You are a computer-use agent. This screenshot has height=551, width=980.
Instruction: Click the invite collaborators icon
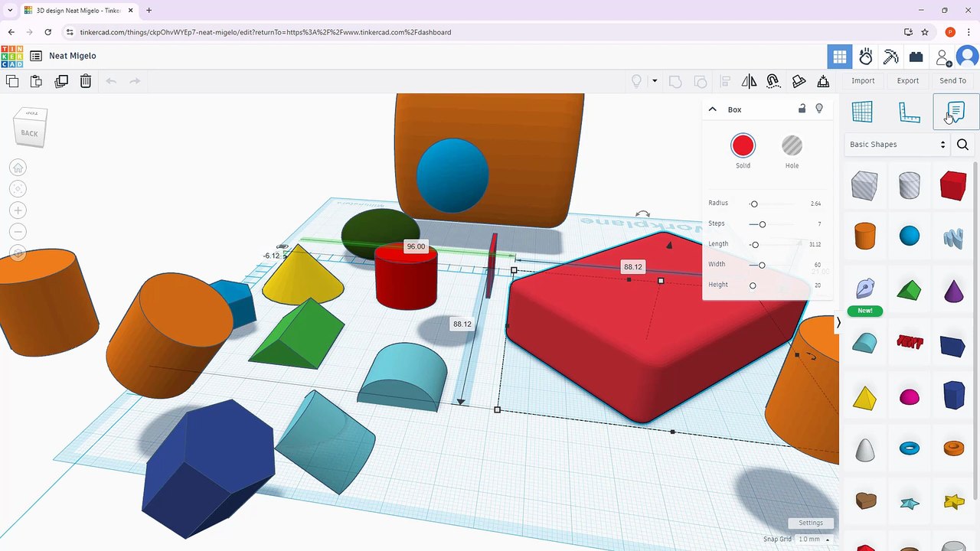point(943,57)
